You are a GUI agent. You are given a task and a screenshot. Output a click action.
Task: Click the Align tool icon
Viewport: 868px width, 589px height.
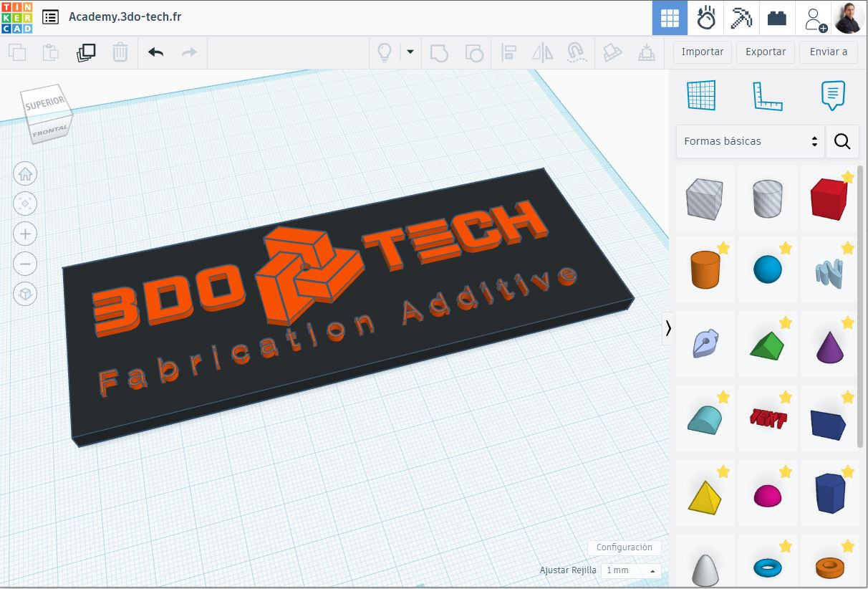coord(509,52)
